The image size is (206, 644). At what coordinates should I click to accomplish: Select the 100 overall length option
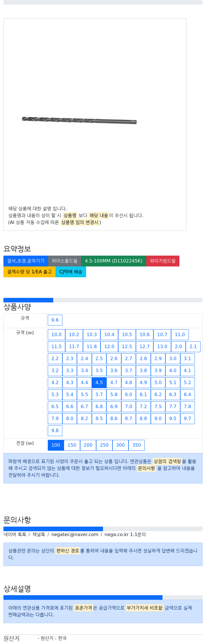tap(56, 445)
